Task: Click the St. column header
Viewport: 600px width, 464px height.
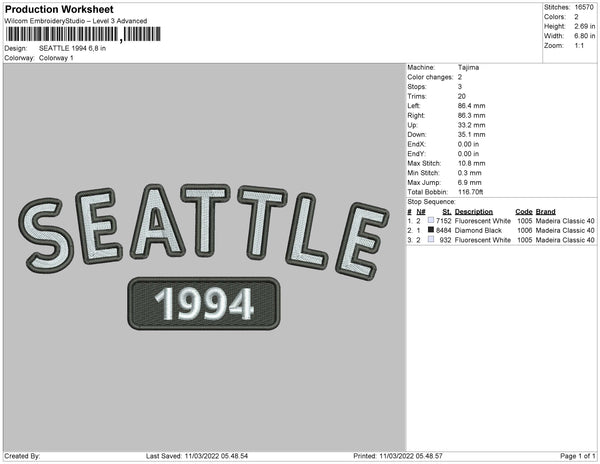Action: (447, 212)
